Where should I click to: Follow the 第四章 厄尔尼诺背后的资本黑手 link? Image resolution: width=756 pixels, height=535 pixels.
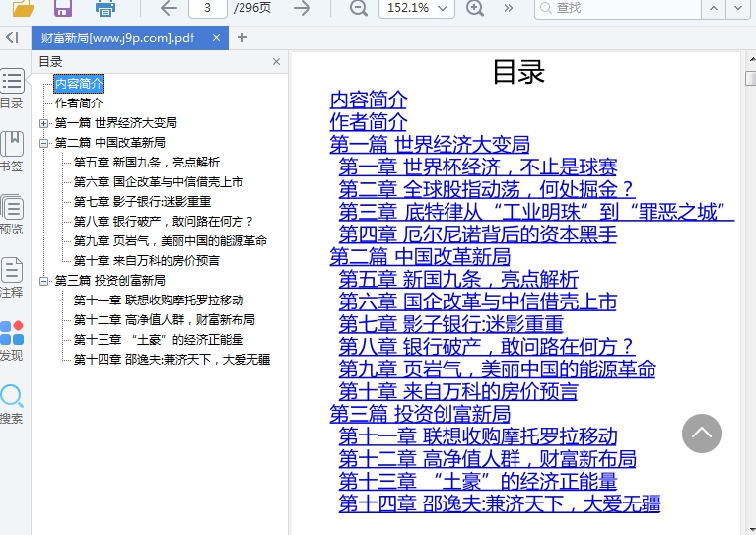point(478,234)
